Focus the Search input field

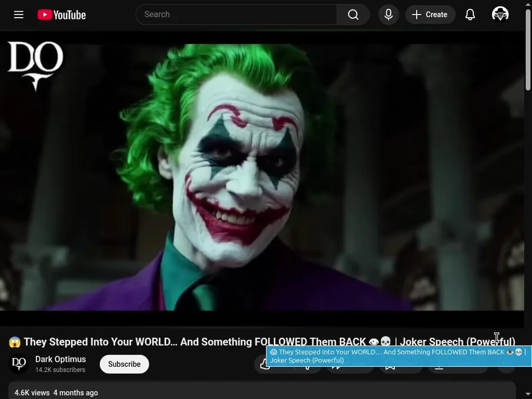[x=236, y=14]
